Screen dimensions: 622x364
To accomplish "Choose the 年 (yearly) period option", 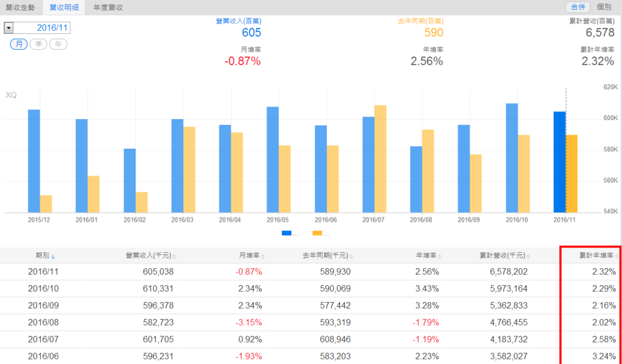I will tap(58, 44).
